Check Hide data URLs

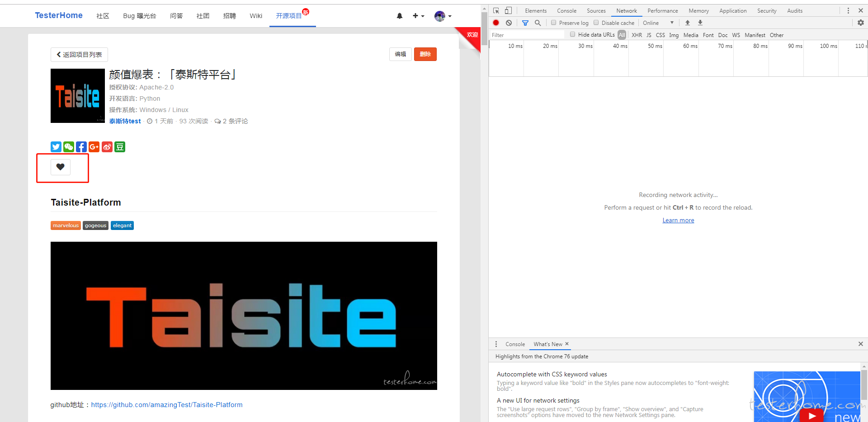572,34
